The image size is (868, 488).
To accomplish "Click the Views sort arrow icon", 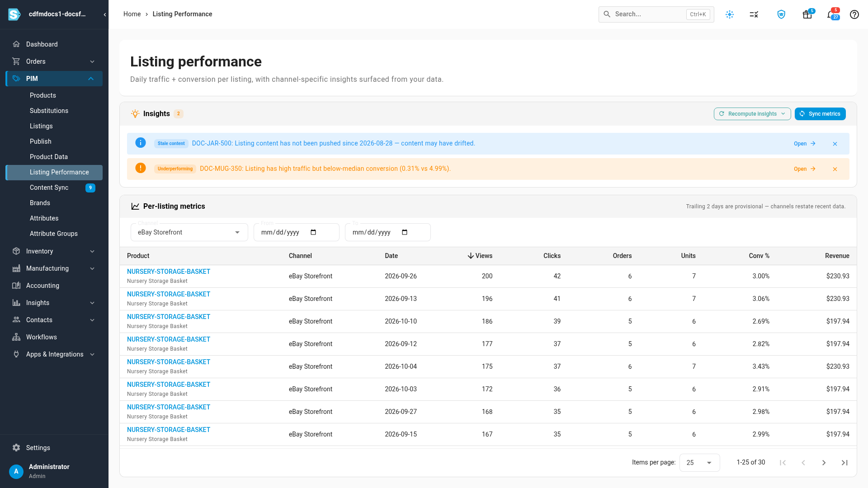I will [x=471, y=256].
